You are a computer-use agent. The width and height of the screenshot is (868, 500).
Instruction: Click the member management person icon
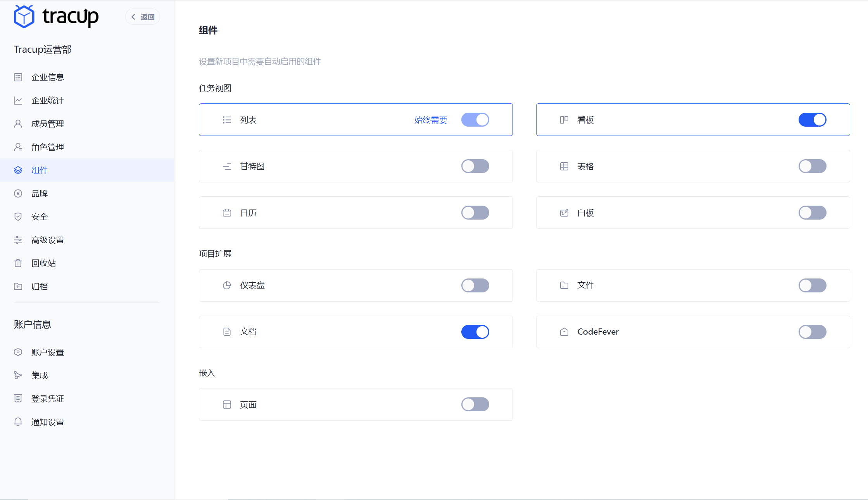pos(18,124)
